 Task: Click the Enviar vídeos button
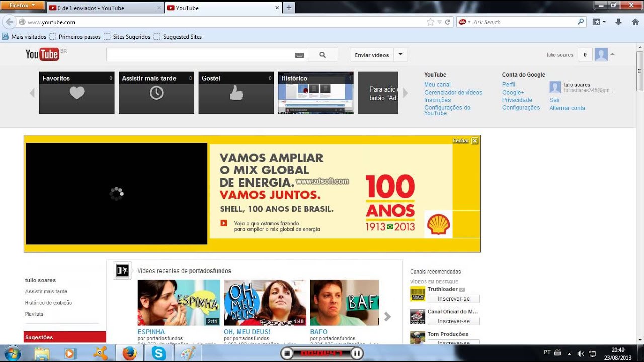tap(372, 55)
